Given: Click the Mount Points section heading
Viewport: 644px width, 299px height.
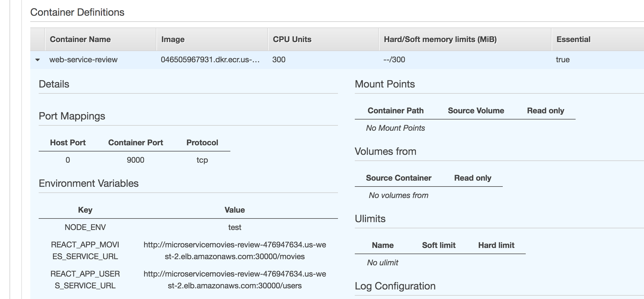Looking at the screenshot, I should (385, 84).
